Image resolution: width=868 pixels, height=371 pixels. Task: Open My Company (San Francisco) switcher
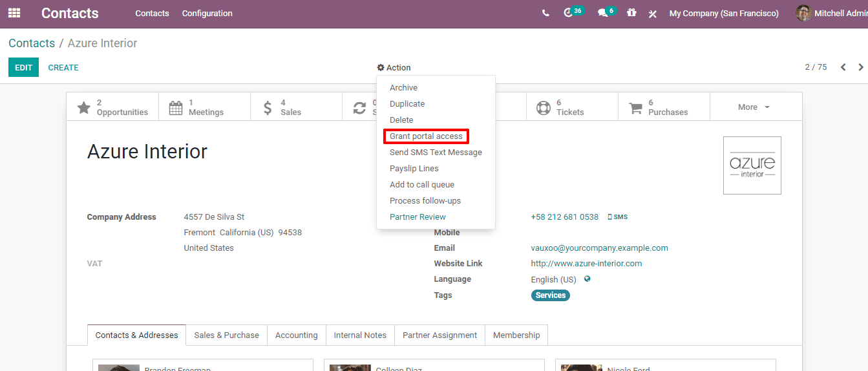[x=724, y=13]
